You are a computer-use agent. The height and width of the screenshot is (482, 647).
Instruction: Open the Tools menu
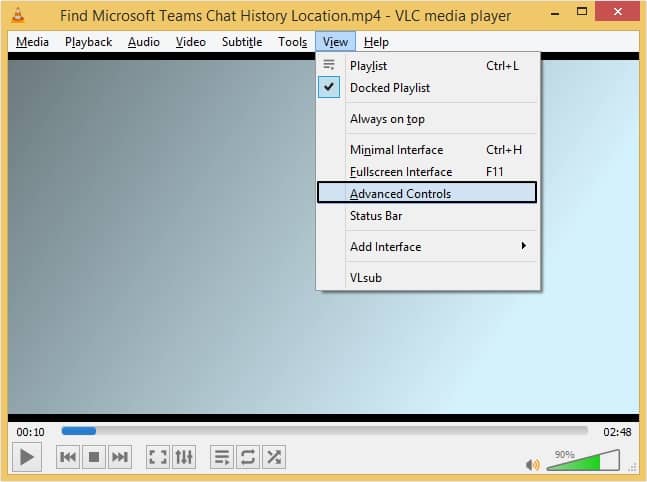click(293, 42)
